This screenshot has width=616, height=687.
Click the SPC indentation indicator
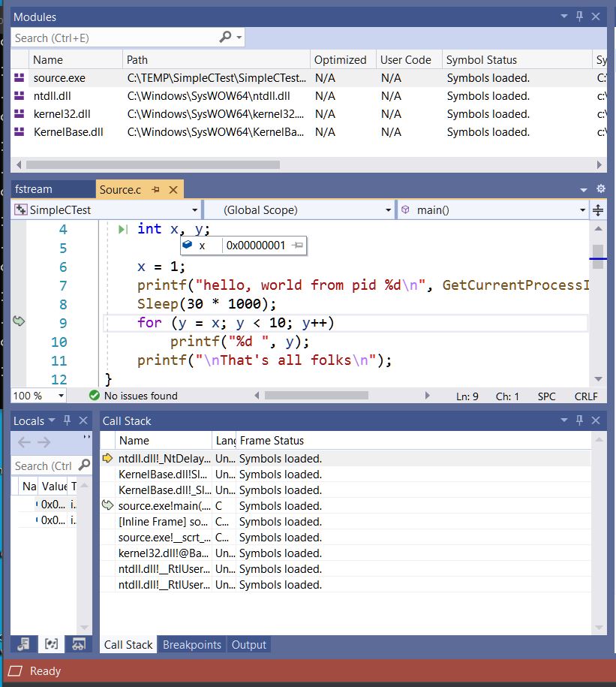546,396
